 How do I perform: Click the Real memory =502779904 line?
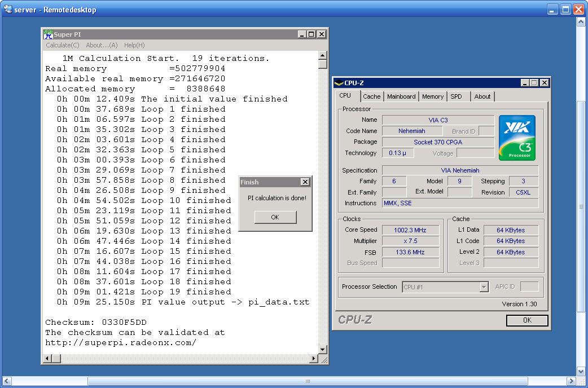tap(135, 69)
